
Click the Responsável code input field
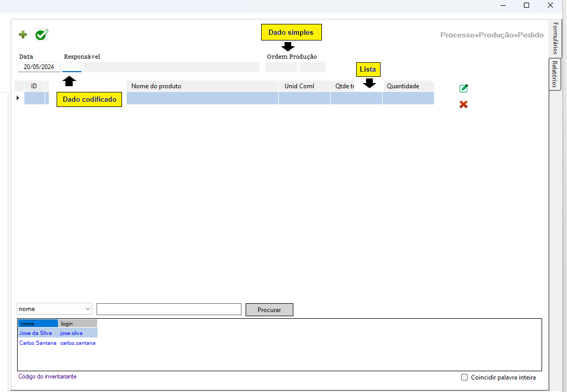click(x=72, y=67)
